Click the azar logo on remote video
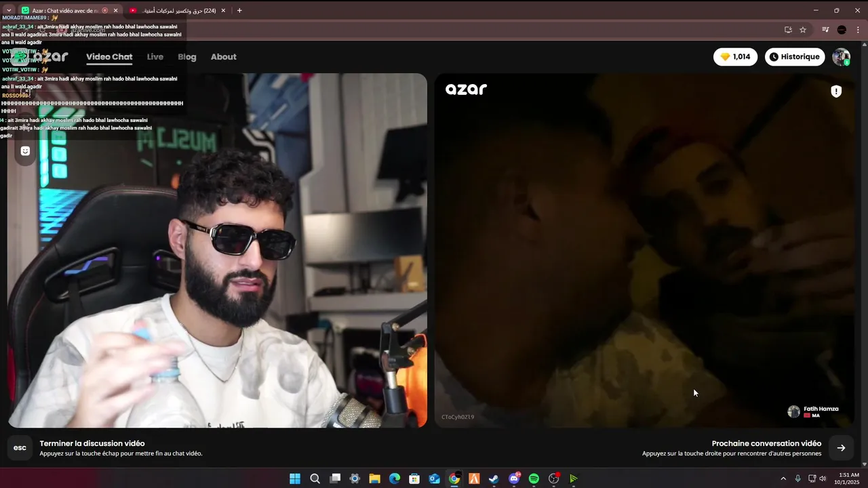Screen dimensions: 868x488 tap(466, 89)
